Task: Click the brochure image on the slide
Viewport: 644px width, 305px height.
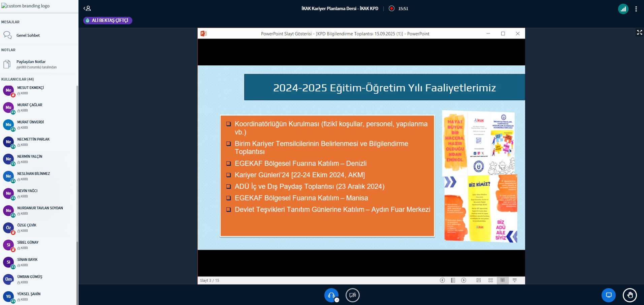Action: coord(480,176)
